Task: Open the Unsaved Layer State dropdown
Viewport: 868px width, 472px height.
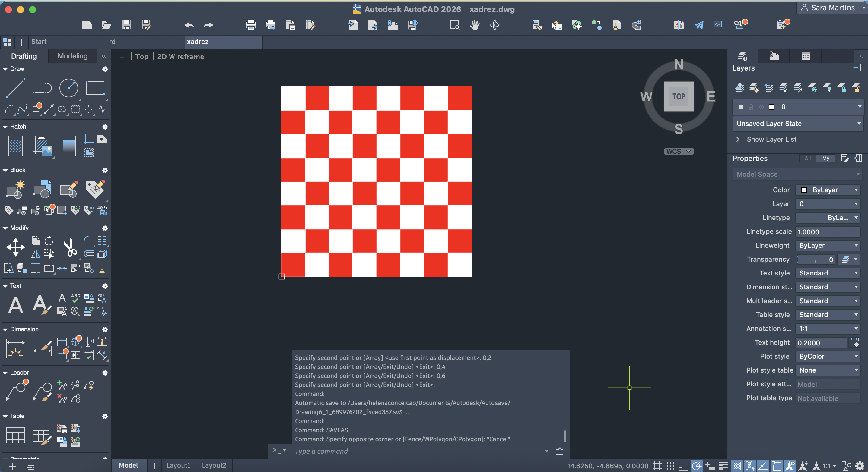Action: (798, 124)
